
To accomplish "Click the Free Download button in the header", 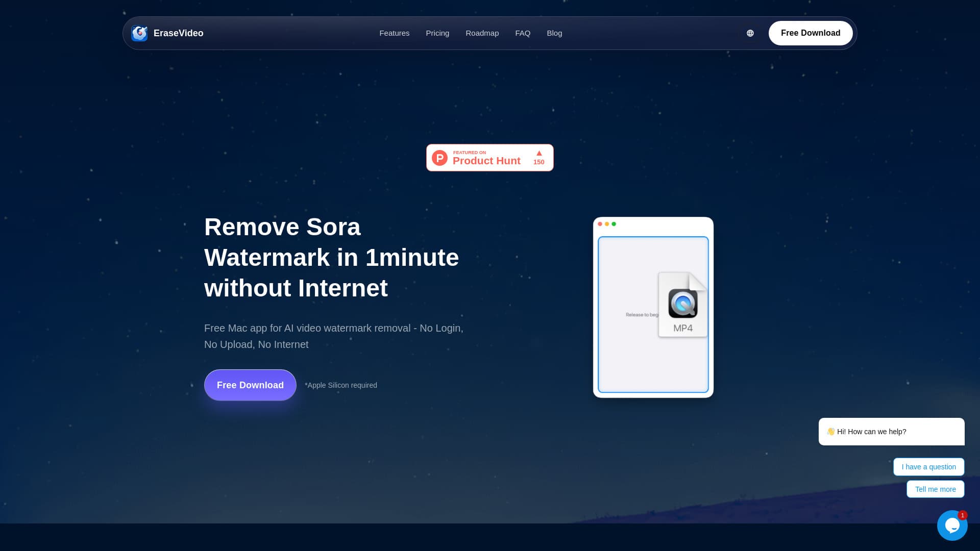I will [x=810, y=33].
